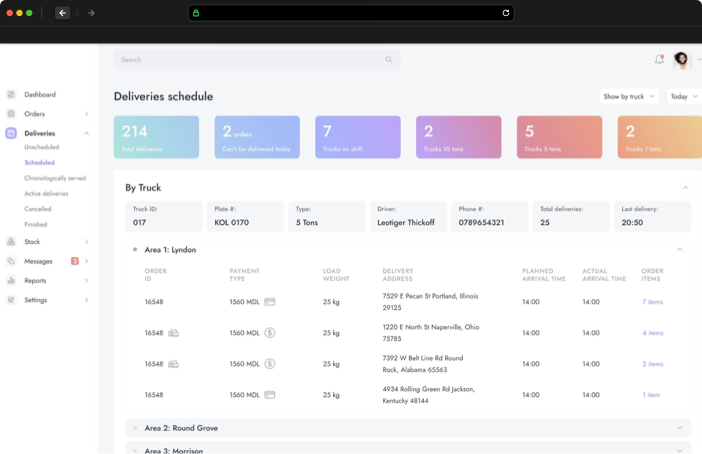Click the browser back arrow
The image size is (702, 454).
pyautogui.click(x=63, y=13)
